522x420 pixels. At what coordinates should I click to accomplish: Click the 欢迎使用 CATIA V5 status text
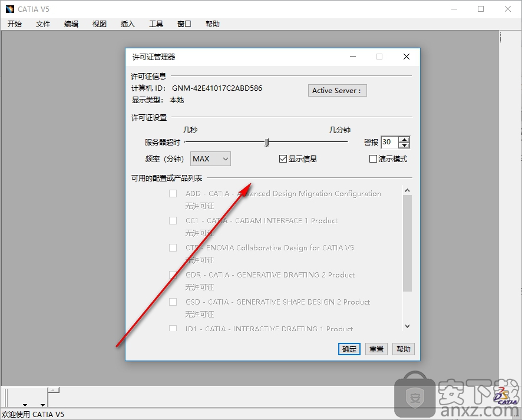click(x=33, y=414)
